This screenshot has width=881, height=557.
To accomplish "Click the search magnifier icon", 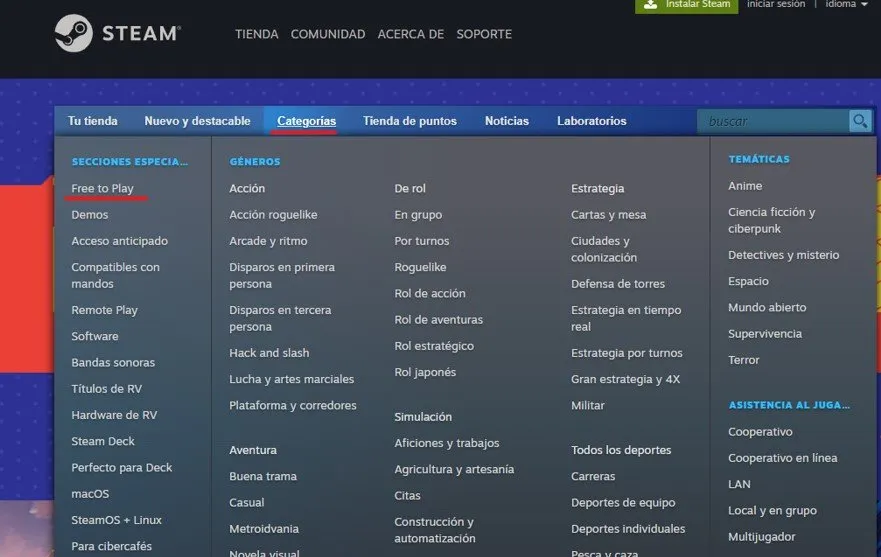I will [x=860, y=121].
